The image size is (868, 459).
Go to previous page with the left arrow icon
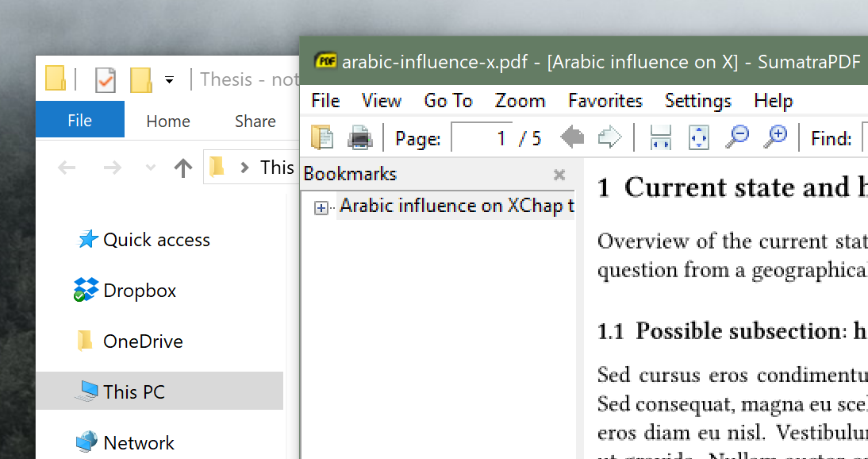point(570,137)
